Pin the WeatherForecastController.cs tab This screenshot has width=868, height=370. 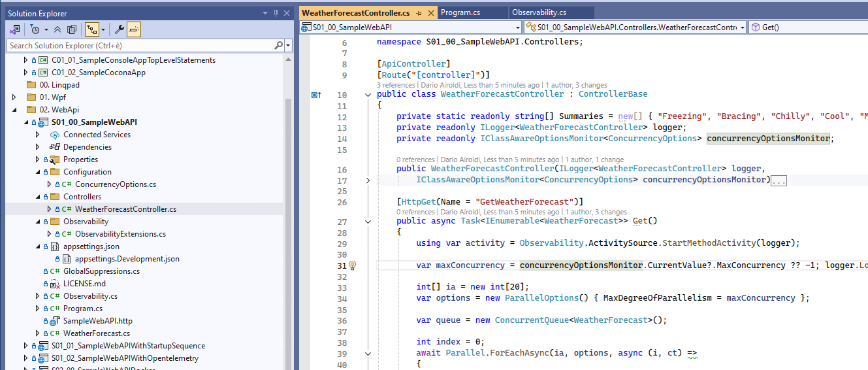(418, 12)
